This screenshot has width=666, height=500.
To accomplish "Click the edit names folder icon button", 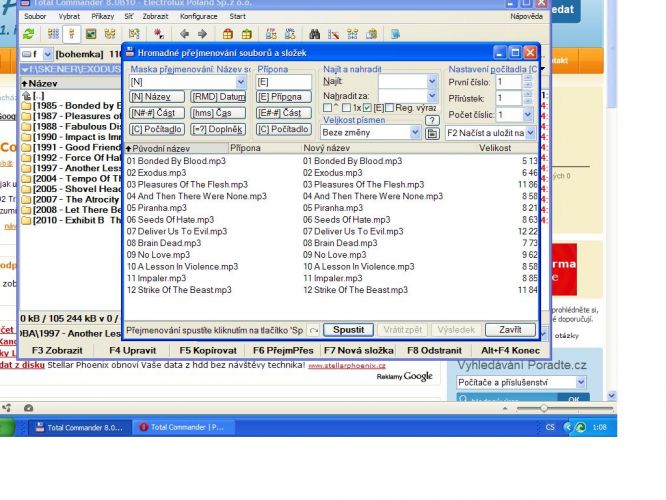I will [432, 133].
